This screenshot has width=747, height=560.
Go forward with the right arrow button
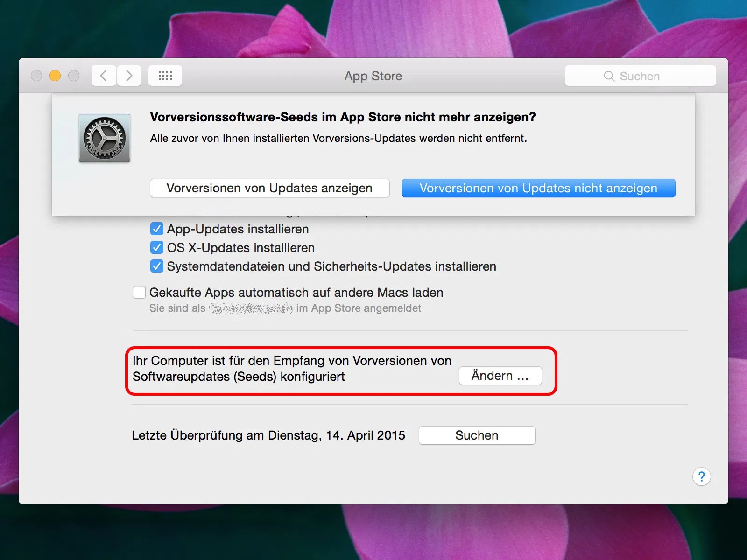[x=129, y=76]
